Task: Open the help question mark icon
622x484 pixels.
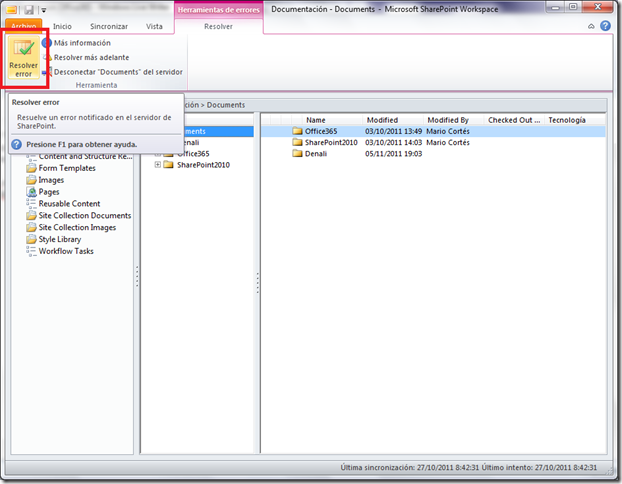Action: click(x=605, y=26)
